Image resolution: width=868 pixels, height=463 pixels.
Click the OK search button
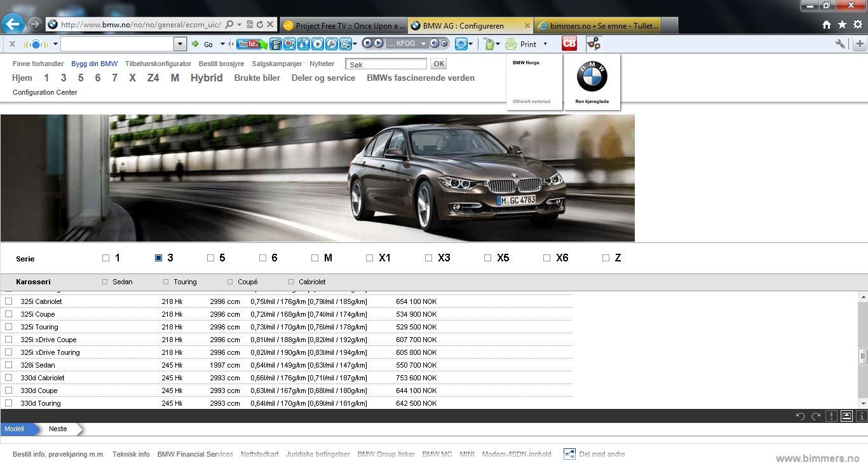click(438, 64)
